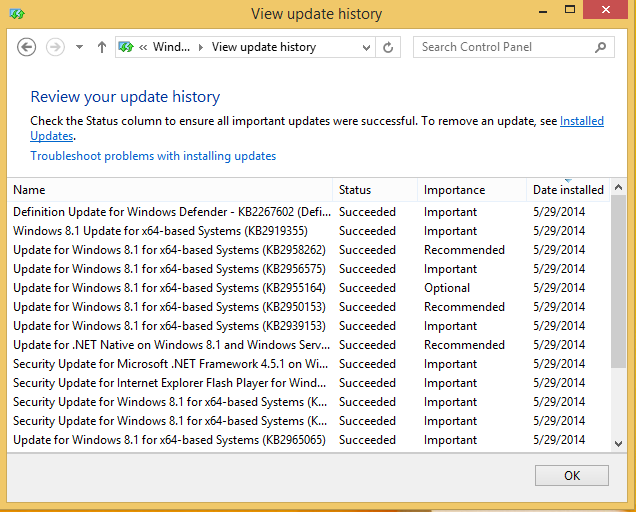Select the KB2950153 update row

[308, 307]
